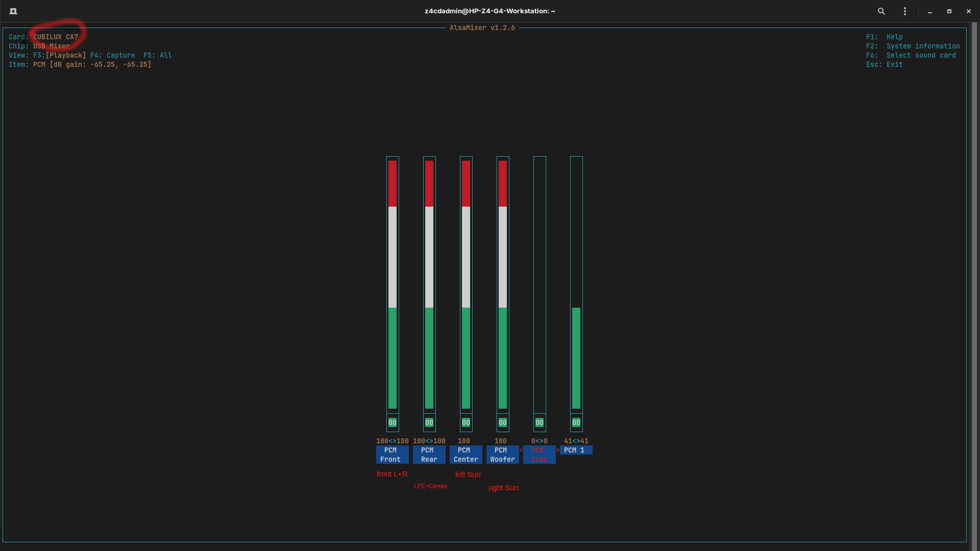
Task: Select the PCM Woofer channel label
Action: tap(503, 455)
